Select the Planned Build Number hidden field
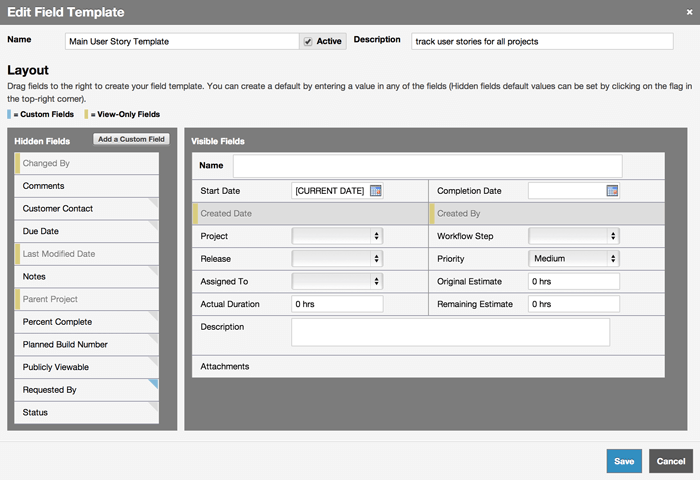 [87, 345]
